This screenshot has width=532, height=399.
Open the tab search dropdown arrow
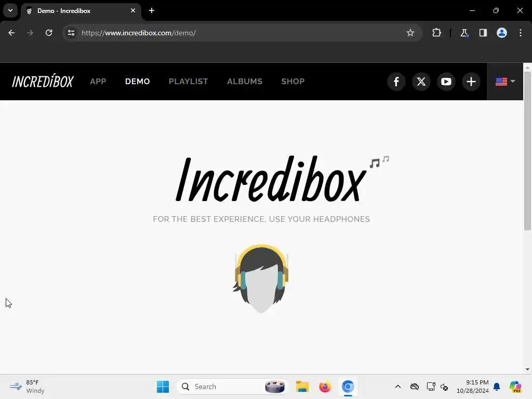(10, 10)
